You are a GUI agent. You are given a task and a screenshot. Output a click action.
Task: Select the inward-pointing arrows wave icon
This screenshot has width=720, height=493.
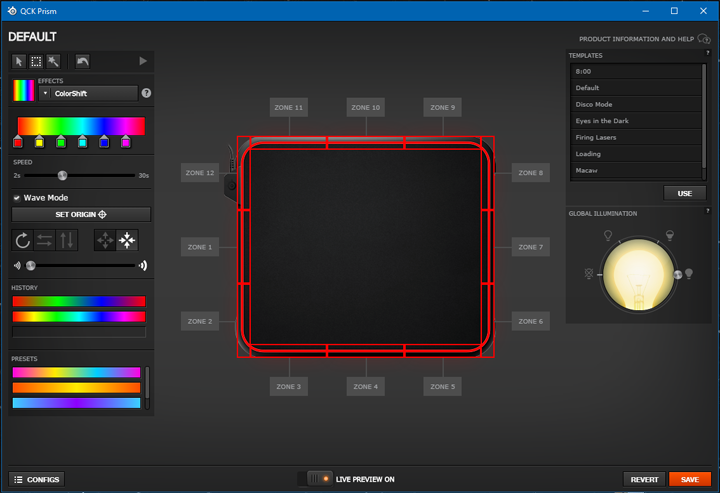point(127,240)
